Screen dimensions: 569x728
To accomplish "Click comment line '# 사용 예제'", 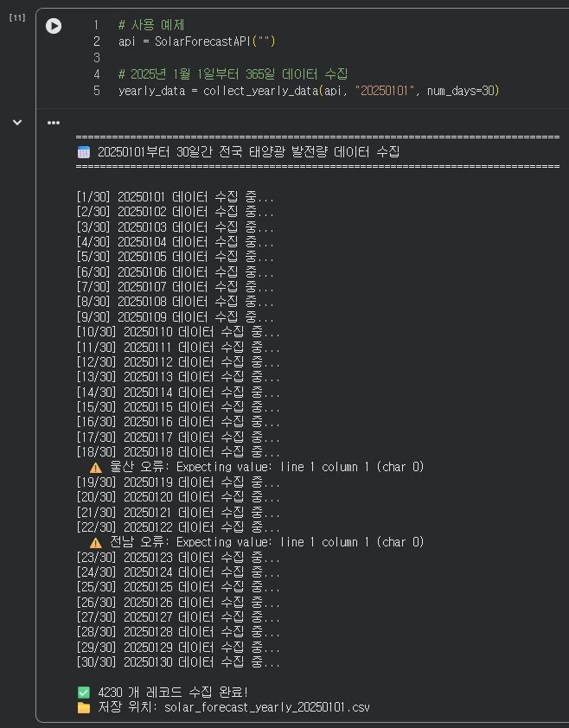I will click(x=151, y=24).
